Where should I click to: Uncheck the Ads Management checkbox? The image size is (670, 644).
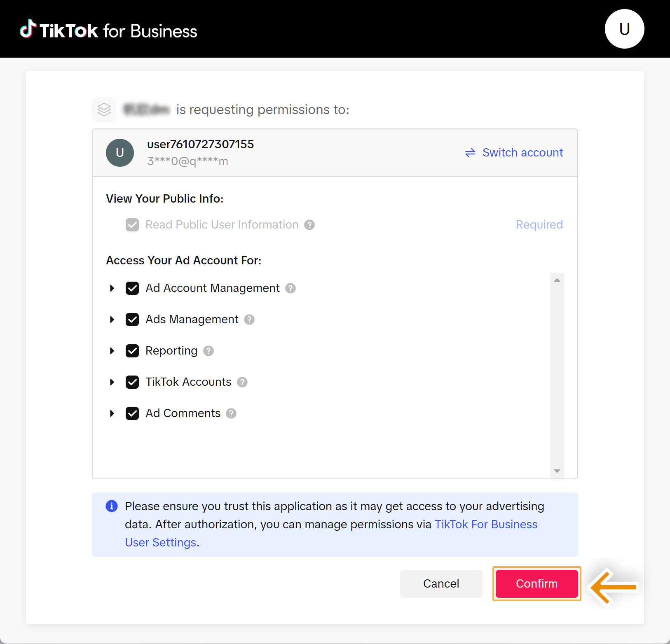(x=132, y=320)
